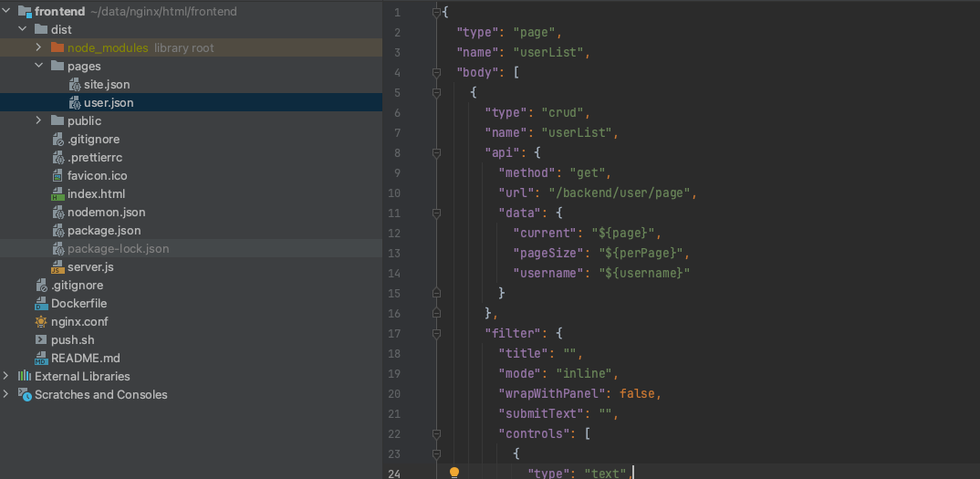This screenshot has width=980, height=479.
Task: Click the frontend project folder icon
Action: pos(25,11)
